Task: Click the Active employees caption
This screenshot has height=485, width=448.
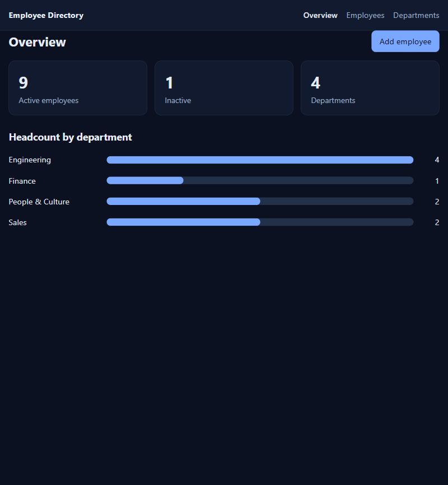Action: pos(49,100)
